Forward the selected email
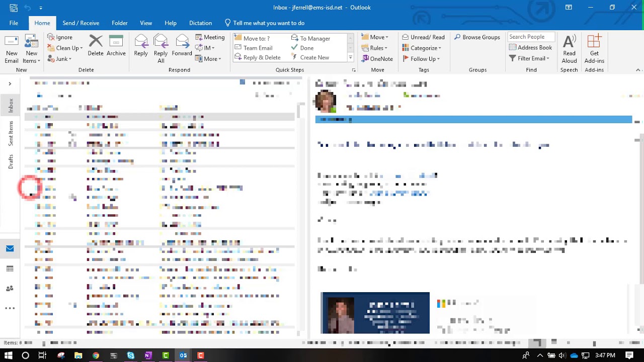 [x=182, y=45]
